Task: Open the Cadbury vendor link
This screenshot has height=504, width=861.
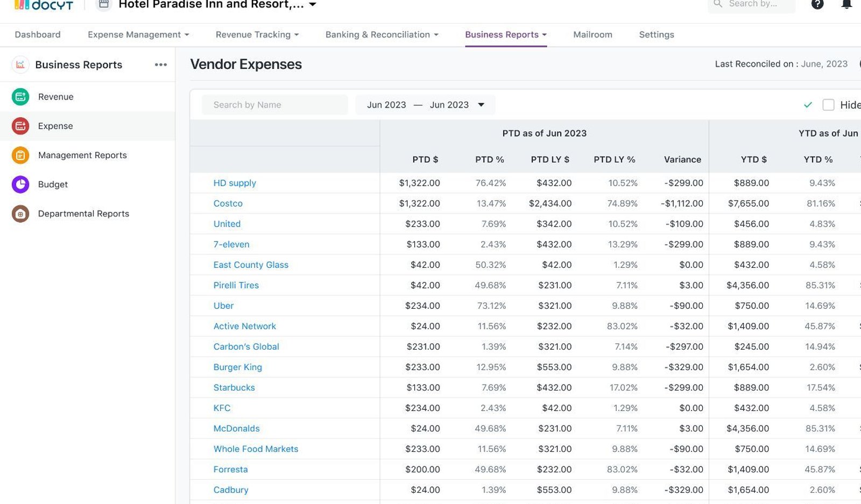Action: (x=231, y=489)
